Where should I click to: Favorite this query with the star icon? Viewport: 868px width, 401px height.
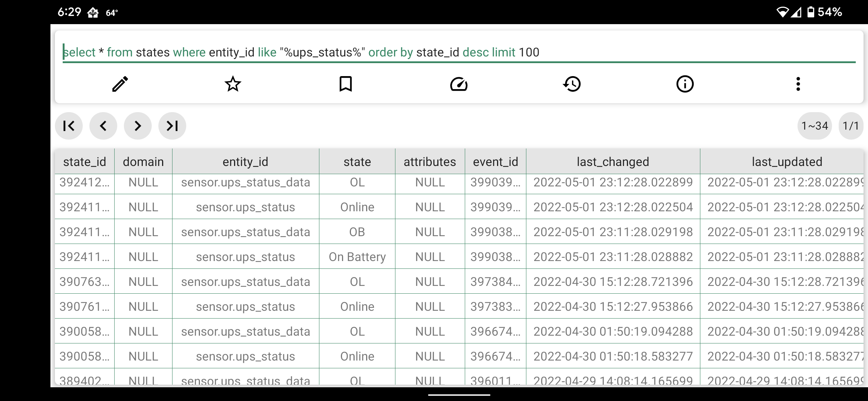[233, 84]
